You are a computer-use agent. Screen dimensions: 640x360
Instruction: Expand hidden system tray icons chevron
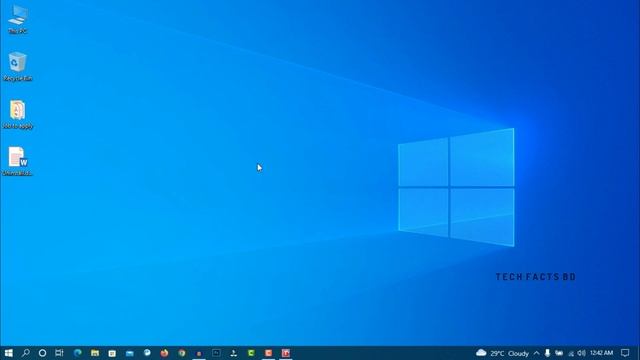tap(536, 353)
